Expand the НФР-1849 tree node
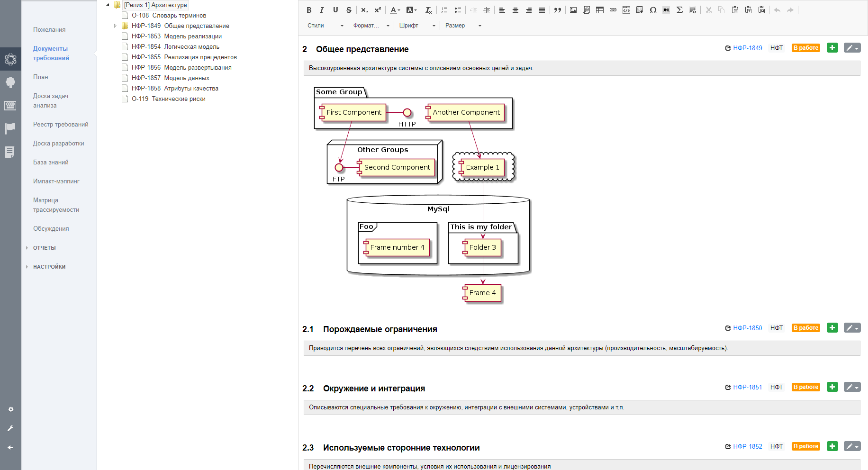This screenshot has width=868, height=470. click(x=115, y=26)
